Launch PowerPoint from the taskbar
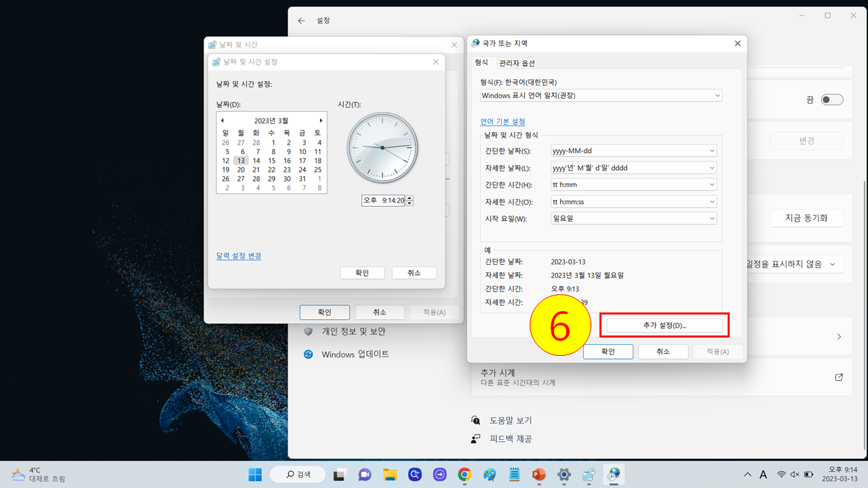The image size is (868, 488). click(538, 474)
